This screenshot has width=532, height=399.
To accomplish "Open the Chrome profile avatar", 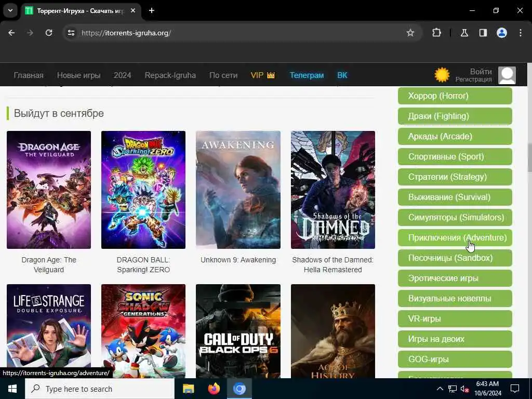I will coord(502,33).
